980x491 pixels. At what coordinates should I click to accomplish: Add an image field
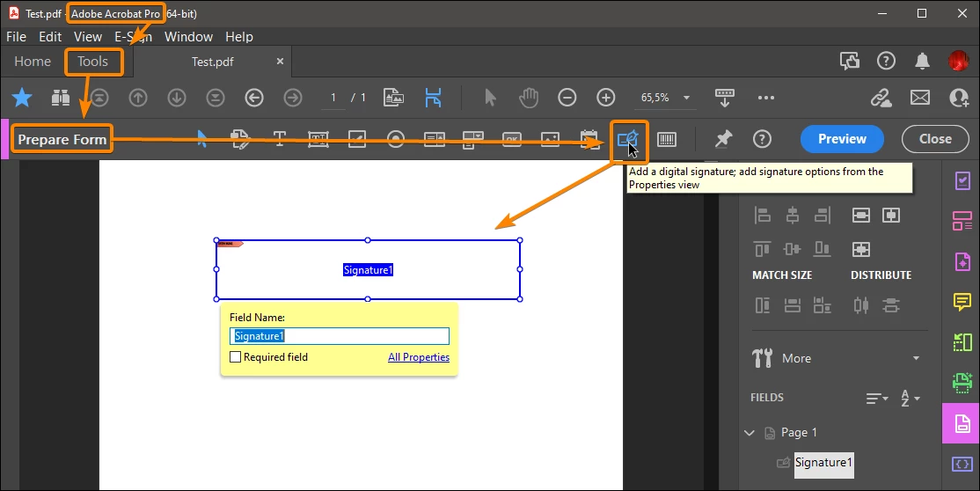(550, 139)
